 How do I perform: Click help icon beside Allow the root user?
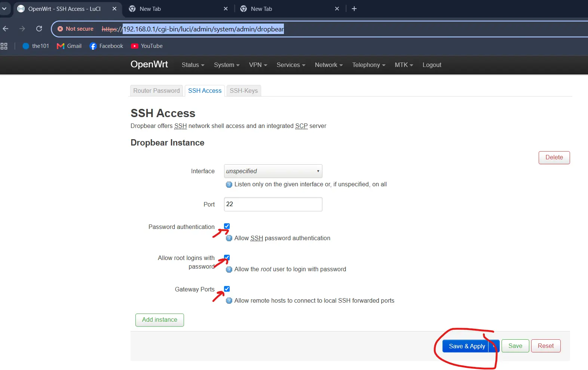(x=229, y=269)
